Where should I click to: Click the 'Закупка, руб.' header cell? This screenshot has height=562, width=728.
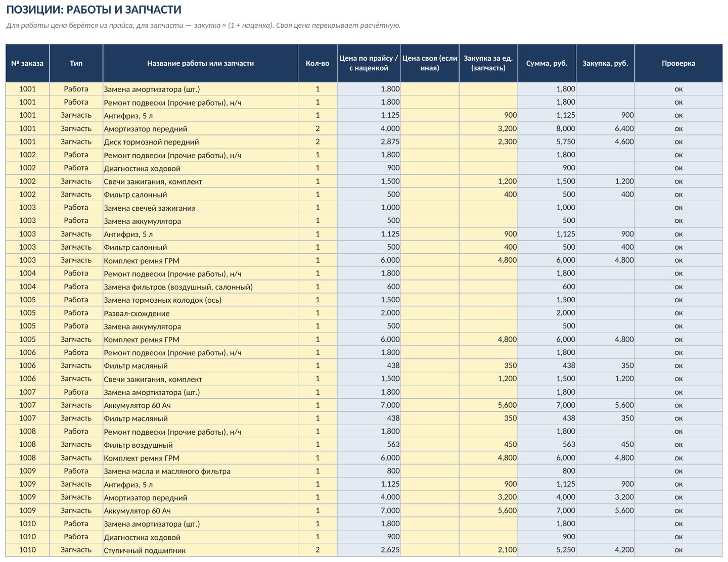605,63
